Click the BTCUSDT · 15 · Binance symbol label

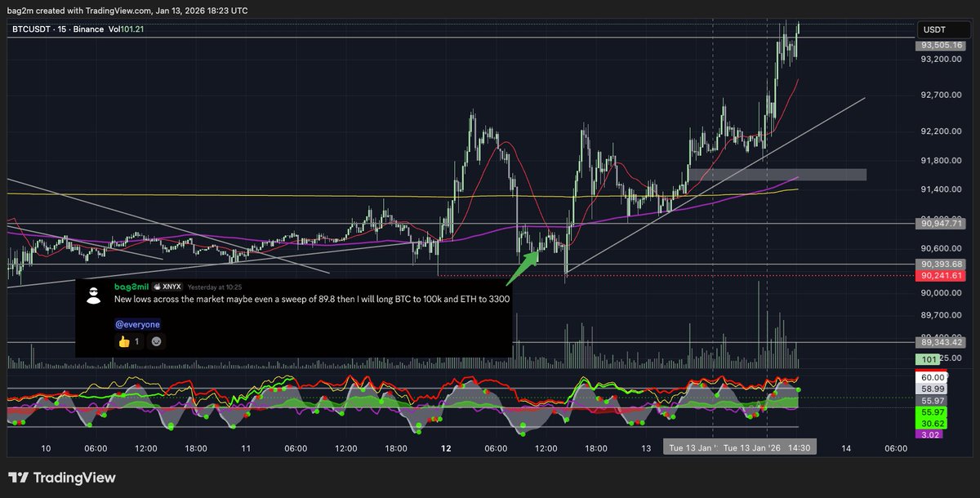point(59,29)
